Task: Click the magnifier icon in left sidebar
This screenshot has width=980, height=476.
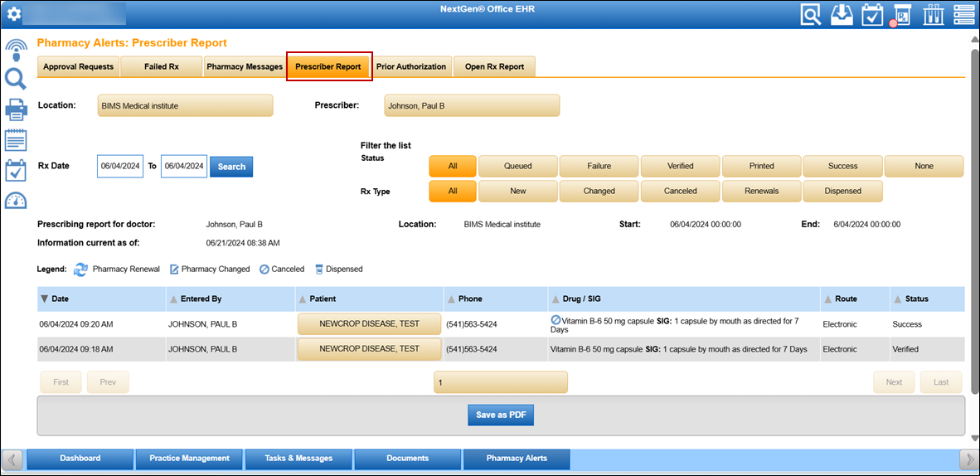Action: pyautogui.click(x=16, y=80)
